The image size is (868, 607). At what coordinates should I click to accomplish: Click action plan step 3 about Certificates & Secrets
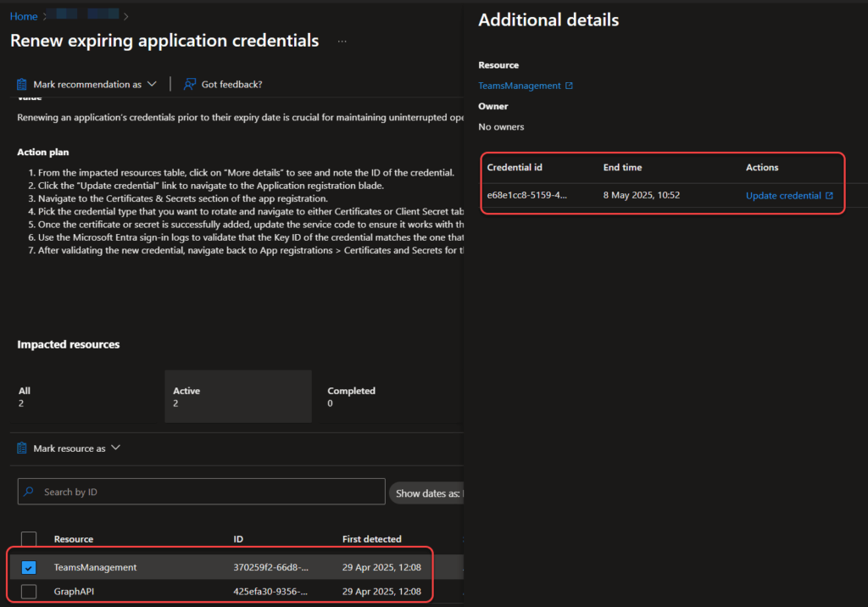coord(183,198)
